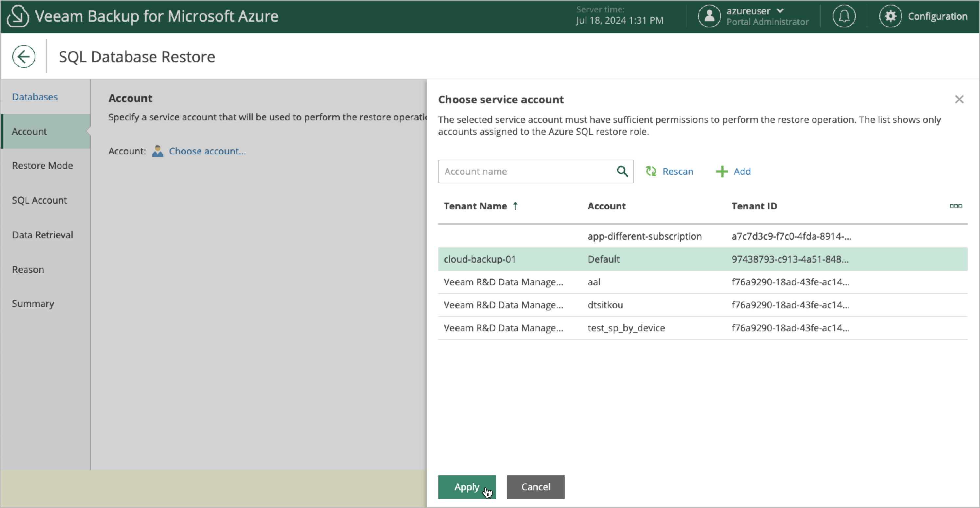The image size is (980, 508).
Task: Select the aal account row
Action: [x=703, y=282]
